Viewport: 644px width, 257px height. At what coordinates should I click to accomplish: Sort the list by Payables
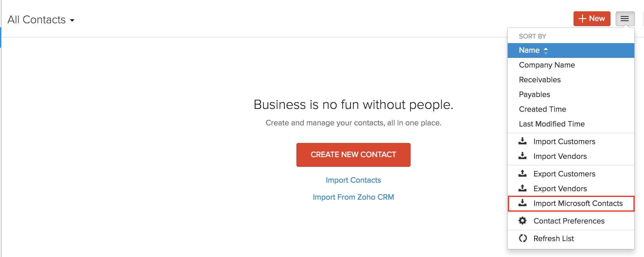(x=534, y=94)
